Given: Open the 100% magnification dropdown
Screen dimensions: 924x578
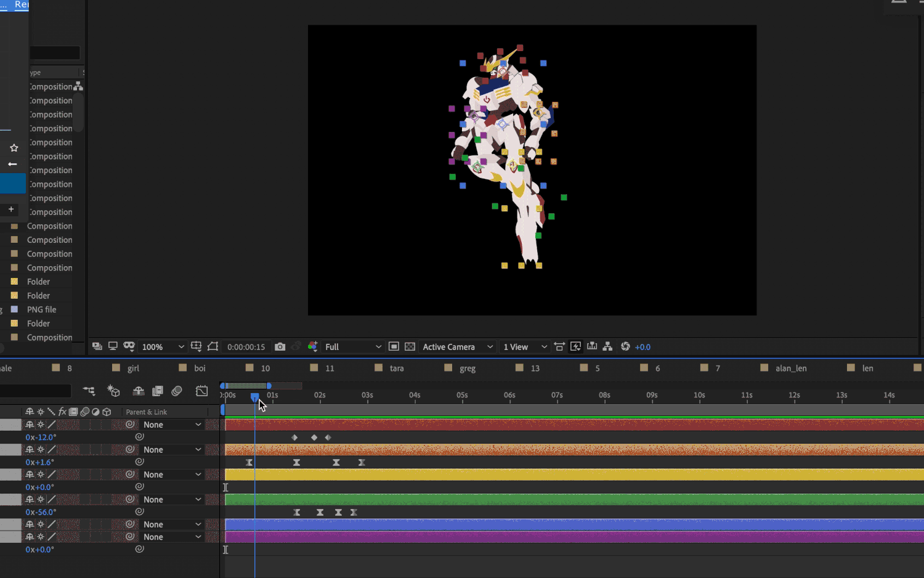Looking at the screenshot, I should (x=163, y=347).
